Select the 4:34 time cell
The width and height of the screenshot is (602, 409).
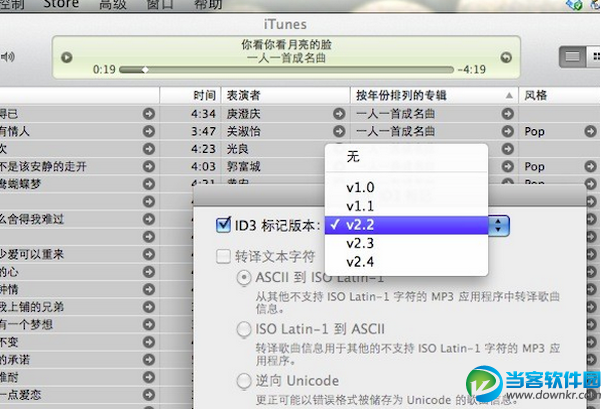203,114
